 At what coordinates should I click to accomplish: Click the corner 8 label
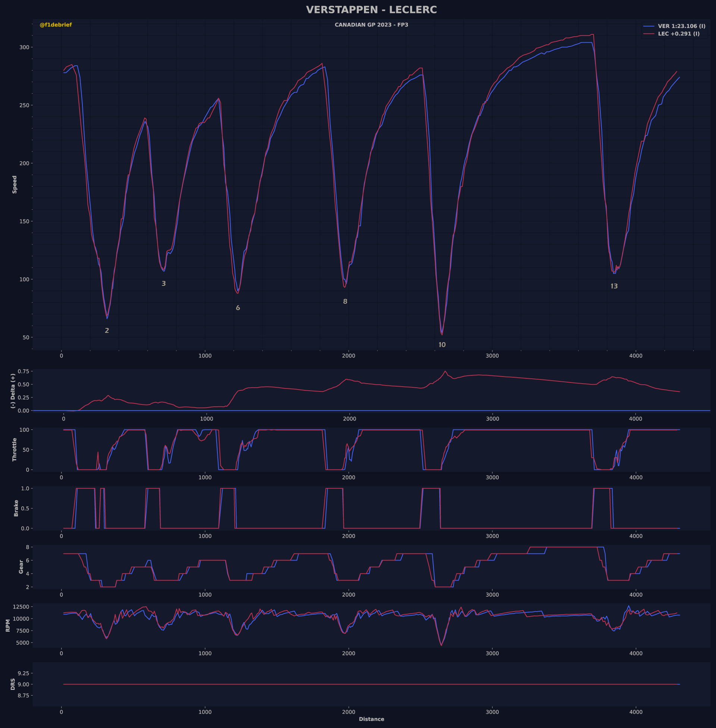click(345, 302)
